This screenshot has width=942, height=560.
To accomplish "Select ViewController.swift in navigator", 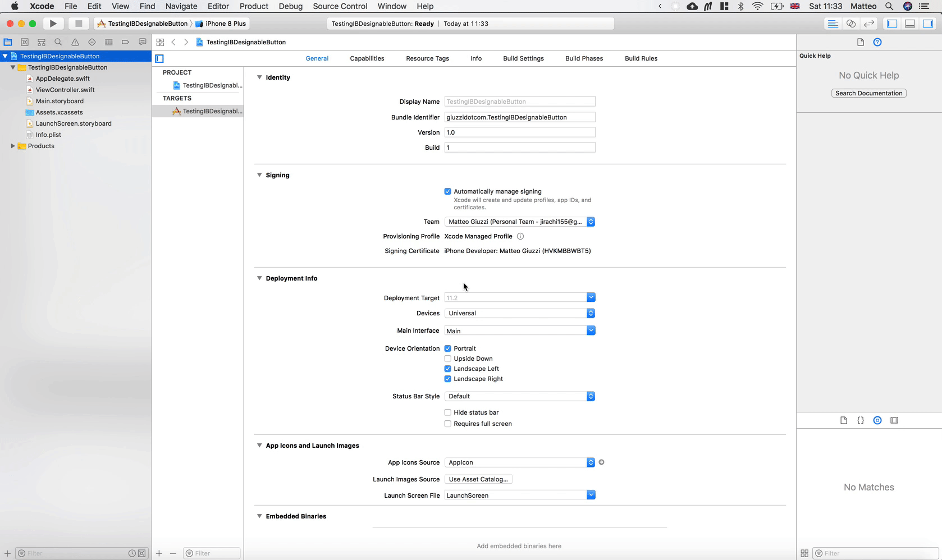I will [65, 90].
